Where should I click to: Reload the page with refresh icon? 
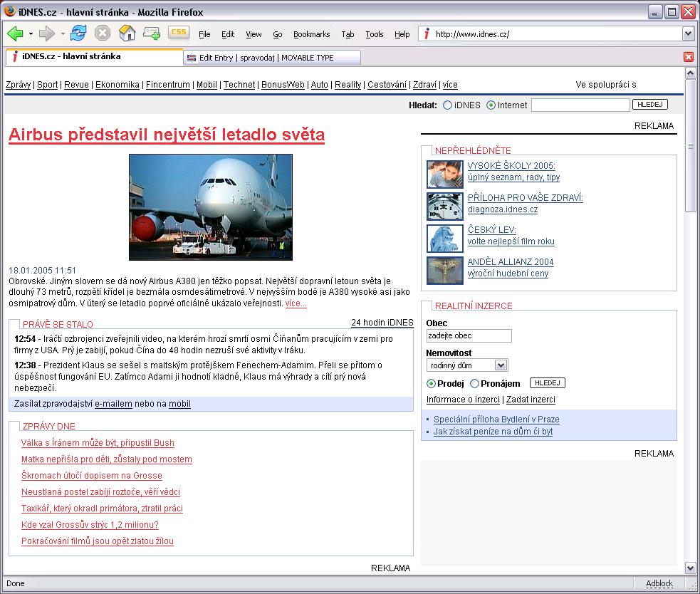[x=78, y=33]
